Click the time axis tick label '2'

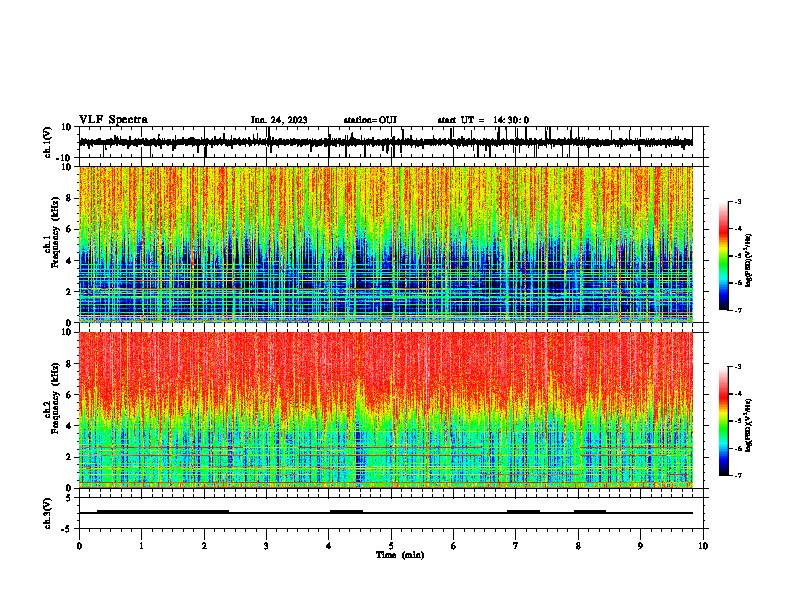[x=204, y=546]
